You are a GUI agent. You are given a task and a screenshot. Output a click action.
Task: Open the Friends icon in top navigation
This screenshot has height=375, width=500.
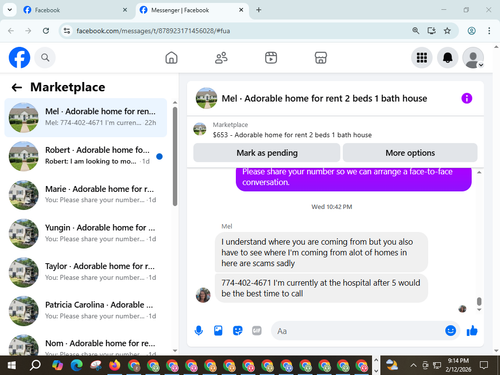tap(221, 58)
